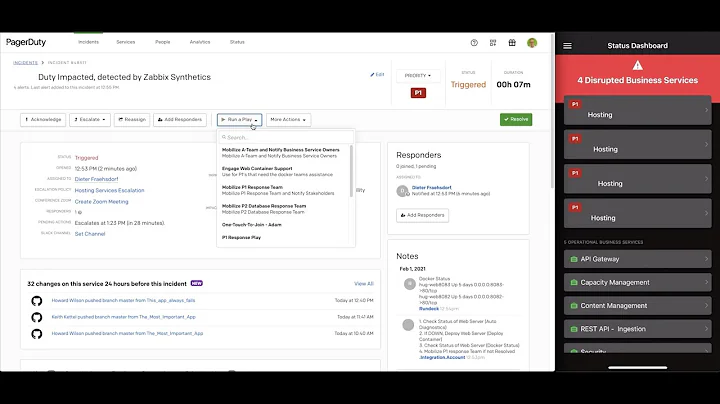
Task: Click the Reassign button
Action: click(x=132, y=119)
